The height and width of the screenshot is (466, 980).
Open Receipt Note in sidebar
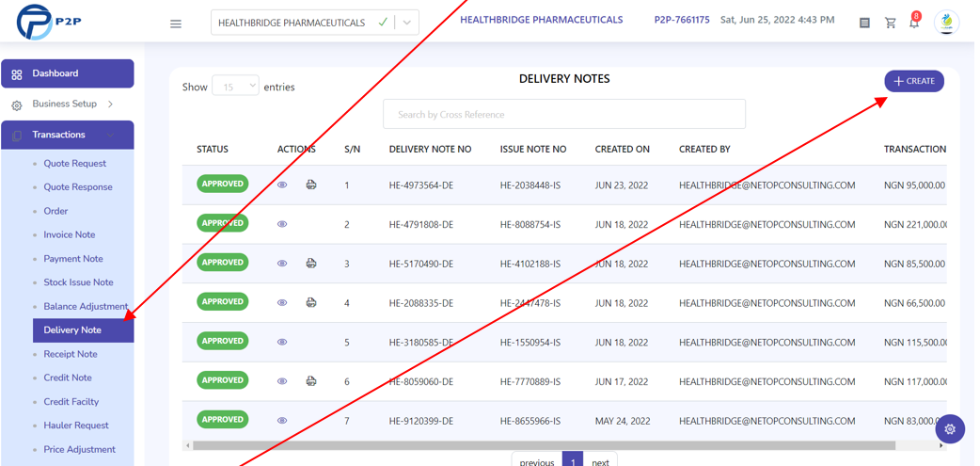pos(71,354)
